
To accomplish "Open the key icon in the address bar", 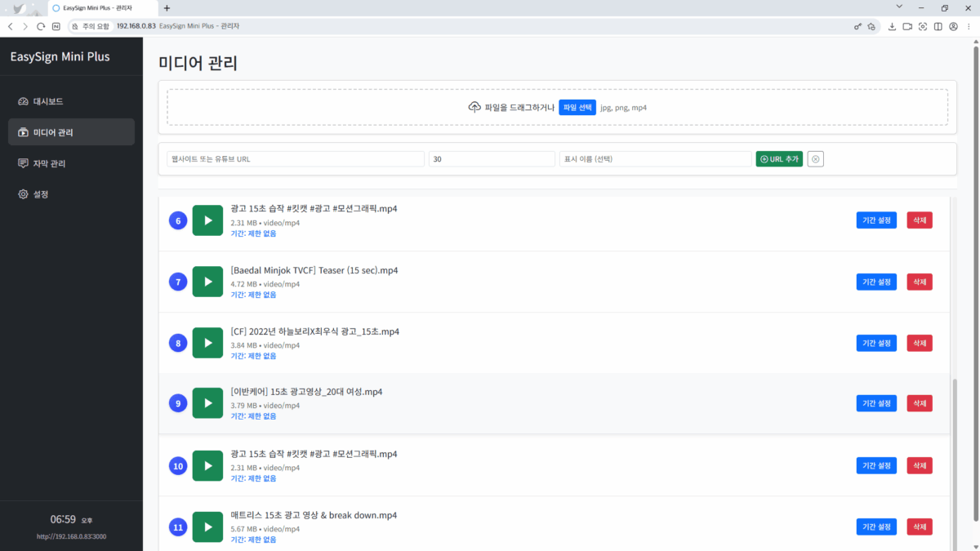I will pyautogui.click(x=858, y=26).
